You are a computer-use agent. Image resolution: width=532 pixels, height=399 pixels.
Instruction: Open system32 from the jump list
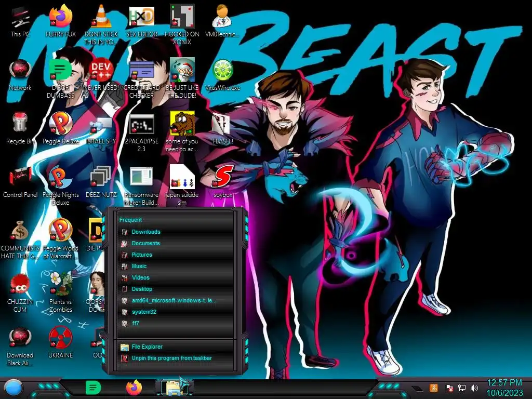click(175, 312)
